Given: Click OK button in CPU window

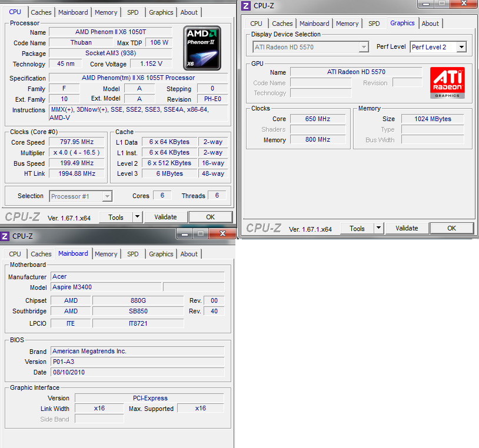Looking at the screenshot, I should coord(211,217).
